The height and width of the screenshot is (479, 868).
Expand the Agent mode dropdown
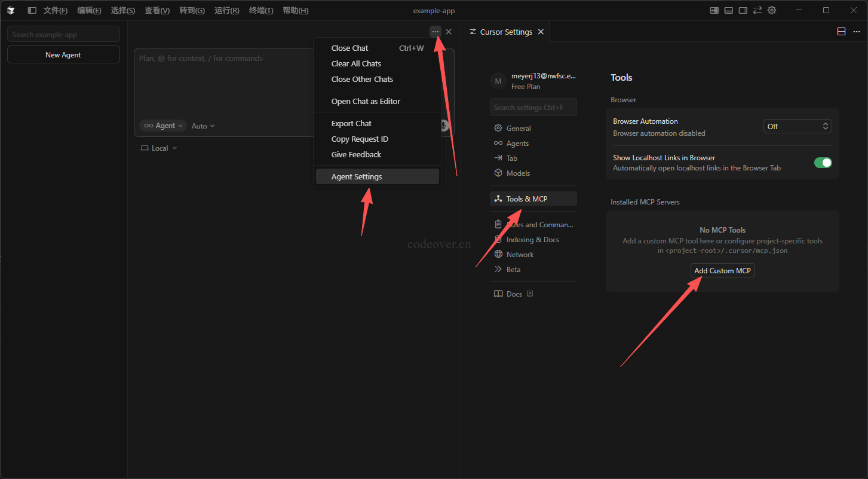tap(163, 126)
